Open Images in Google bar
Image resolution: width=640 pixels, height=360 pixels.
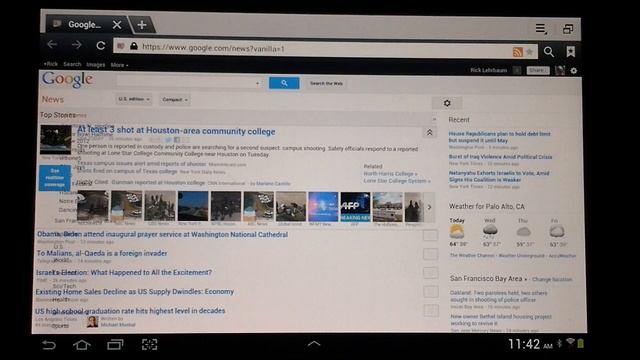pos(96,65)
